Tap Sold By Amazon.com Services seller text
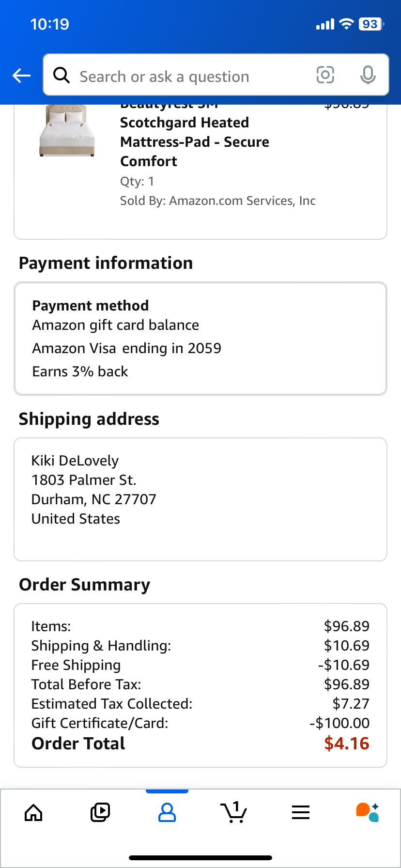Screen dimensions: 401x868 218,201
